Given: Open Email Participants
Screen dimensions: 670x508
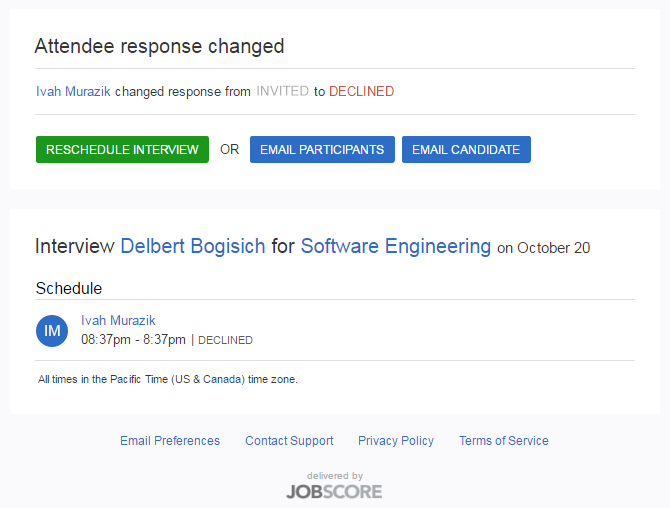Looking at the screenshot, I should (x=322, y=150).
